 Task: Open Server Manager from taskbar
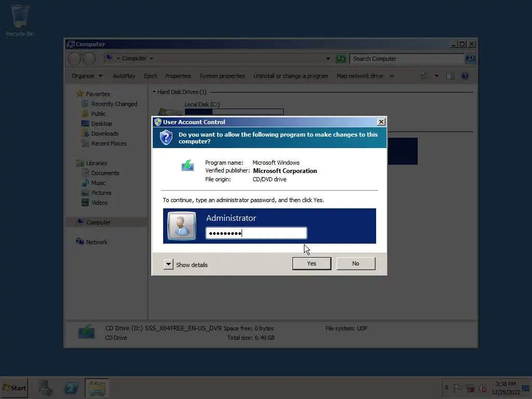[x=45, y=388]
